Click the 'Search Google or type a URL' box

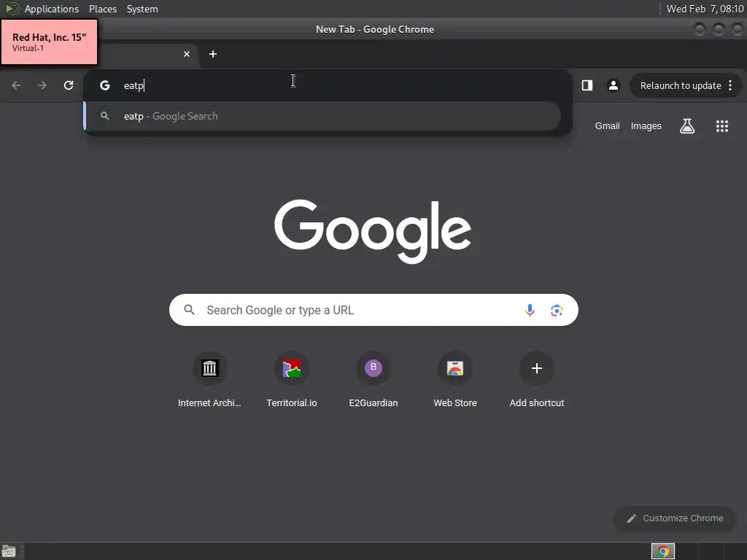tap(373, 310)
